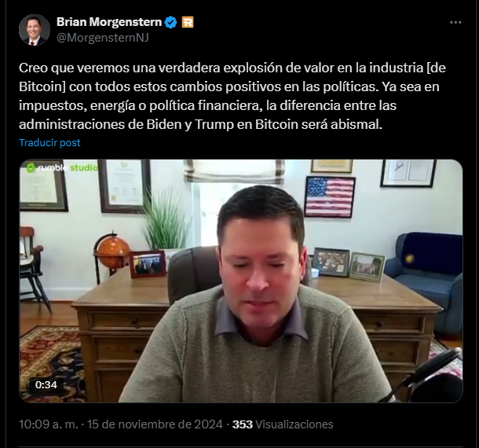479x448 pixels.
Task: Click the orange globe in the video
Action: point(112,252)
